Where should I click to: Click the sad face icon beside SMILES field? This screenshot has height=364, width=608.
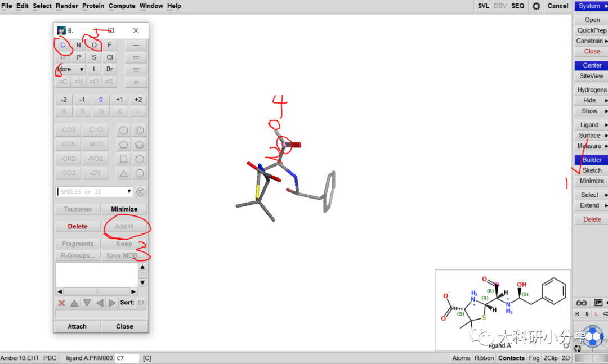click(x=140, y=192)
